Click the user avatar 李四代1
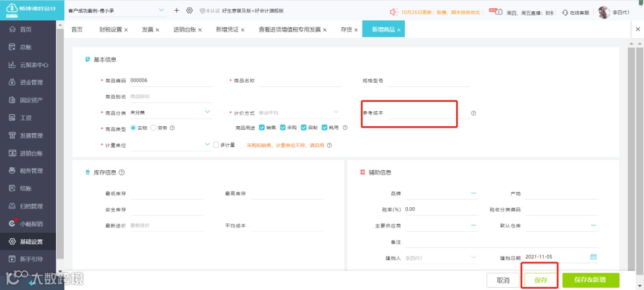Viewport: 644px width, 290px height. (603, 13)
